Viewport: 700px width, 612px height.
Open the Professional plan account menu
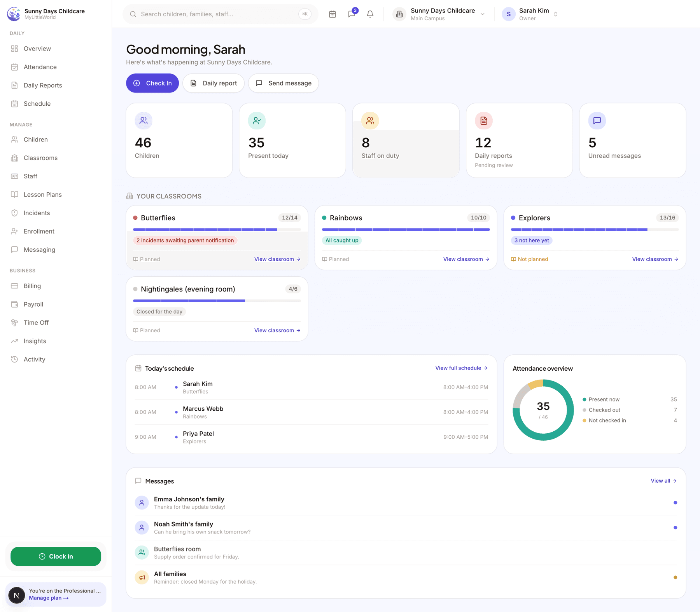56,594
